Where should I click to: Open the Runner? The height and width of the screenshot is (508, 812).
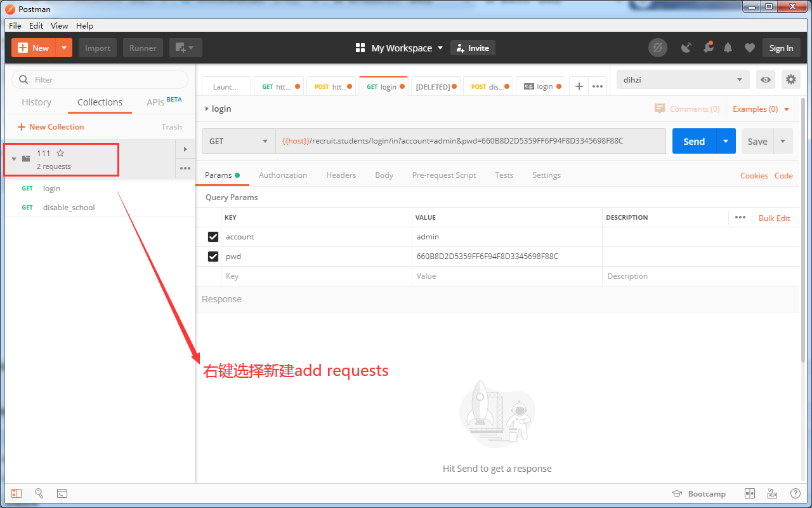(143, 48)
